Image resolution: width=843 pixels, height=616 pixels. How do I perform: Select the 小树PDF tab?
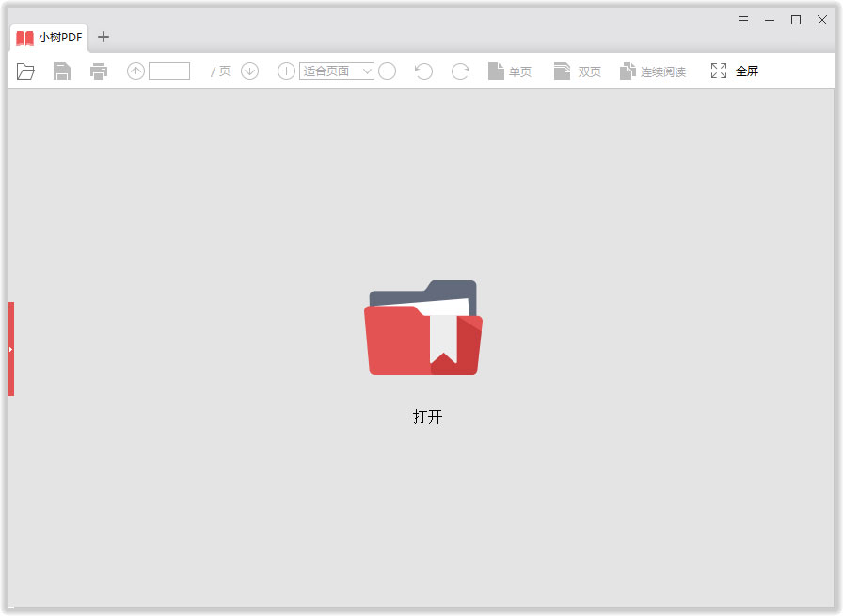pos(49,37)
